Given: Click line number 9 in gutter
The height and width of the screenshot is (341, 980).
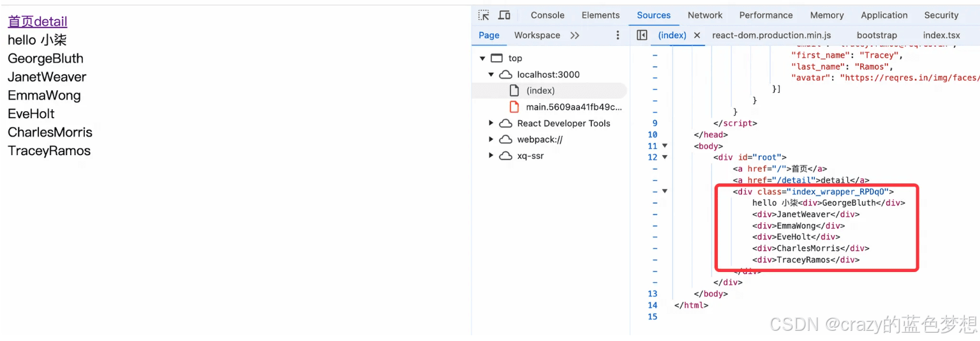Looking at the screenshot, I should click(x=655, y=123).
